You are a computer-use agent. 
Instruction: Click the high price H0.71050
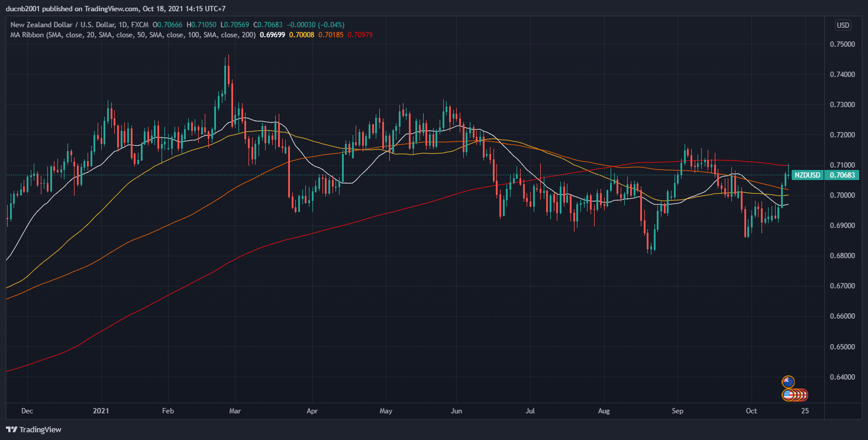(x=202, y=25)
